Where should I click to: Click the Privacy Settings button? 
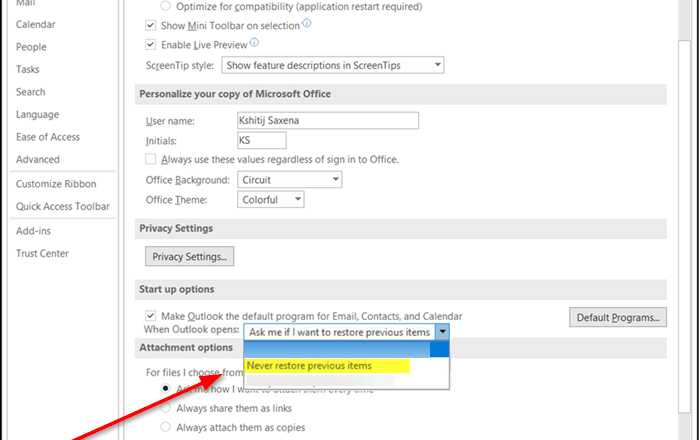click(189, 257)
